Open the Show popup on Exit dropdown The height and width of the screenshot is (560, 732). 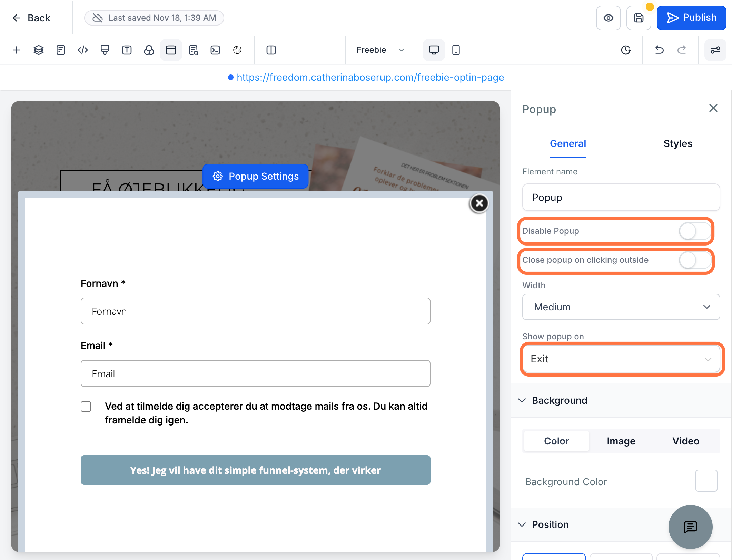coord(621,359)
